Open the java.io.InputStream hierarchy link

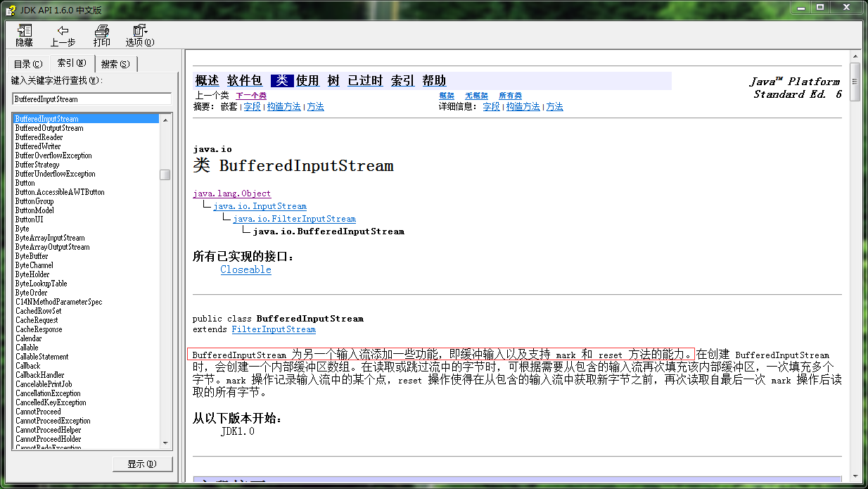(260, 206)
